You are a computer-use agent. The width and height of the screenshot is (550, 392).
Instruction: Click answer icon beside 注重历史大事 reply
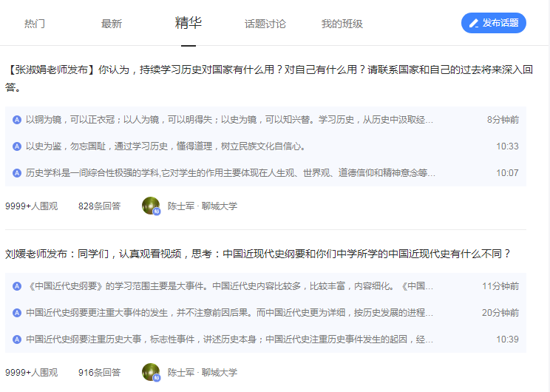[x=17, y=339]
